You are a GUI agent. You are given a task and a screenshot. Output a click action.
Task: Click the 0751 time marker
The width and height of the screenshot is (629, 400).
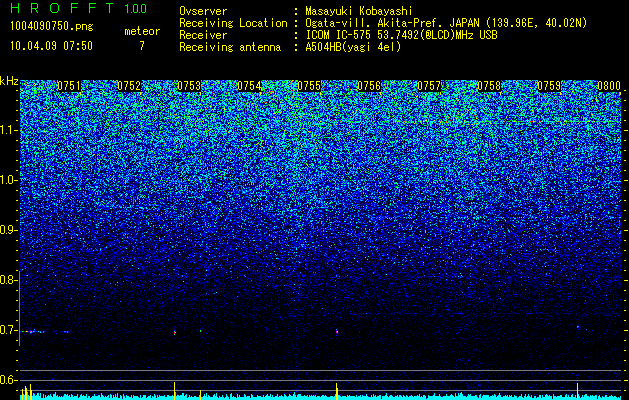(x=69, y=86)
